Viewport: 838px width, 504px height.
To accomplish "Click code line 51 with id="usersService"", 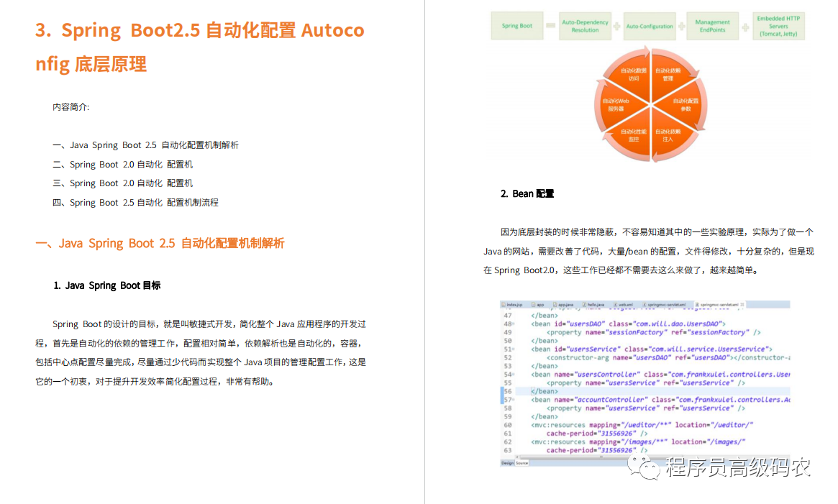I will click(x=652, y=349).
